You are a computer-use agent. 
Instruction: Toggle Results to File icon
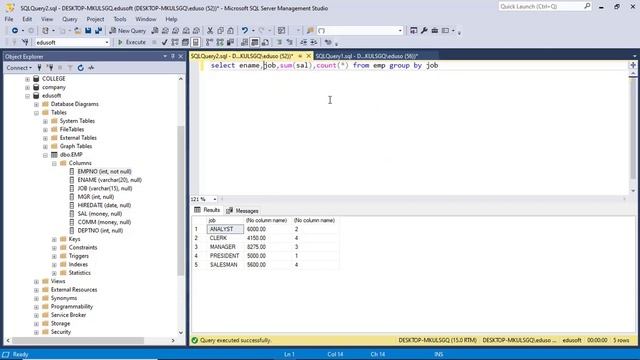(265, 42)
